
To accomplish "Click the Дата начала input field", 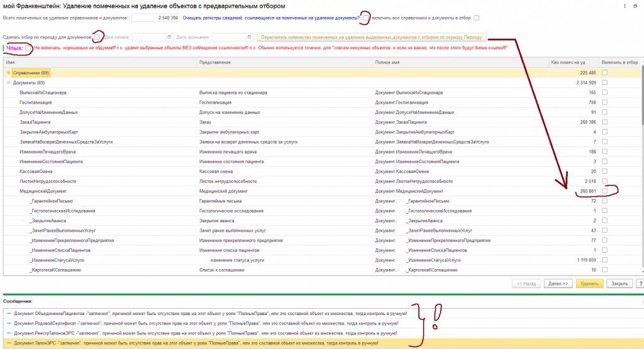I will (x=148, y=37).
